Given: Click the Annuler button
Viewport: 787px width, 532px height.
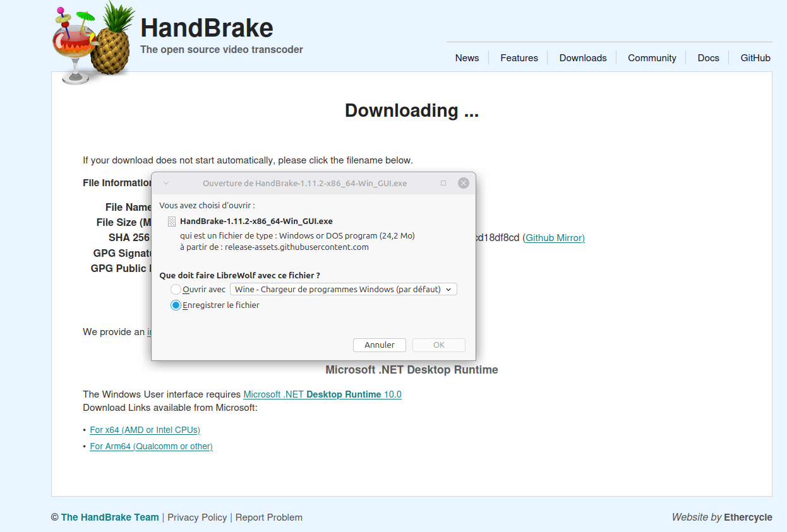Looking at the screenshot, I should click(380, 345).
